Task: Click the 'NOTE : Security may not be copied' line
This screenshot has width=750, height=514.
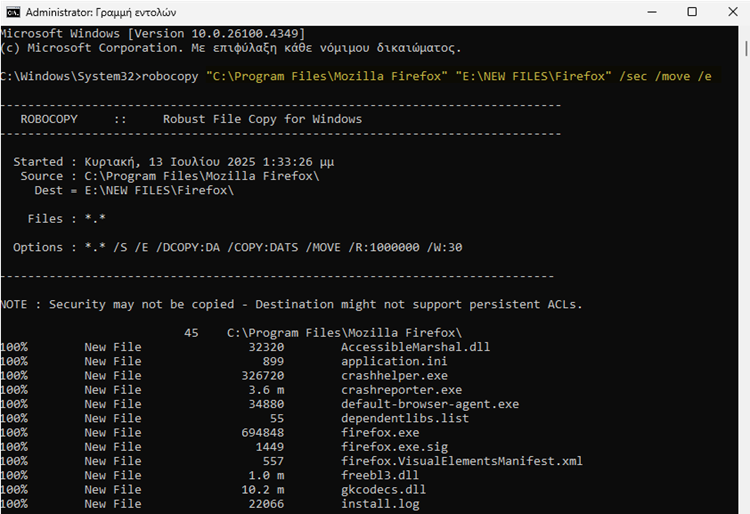Action: pyautogui.click(x=291, y=305)
